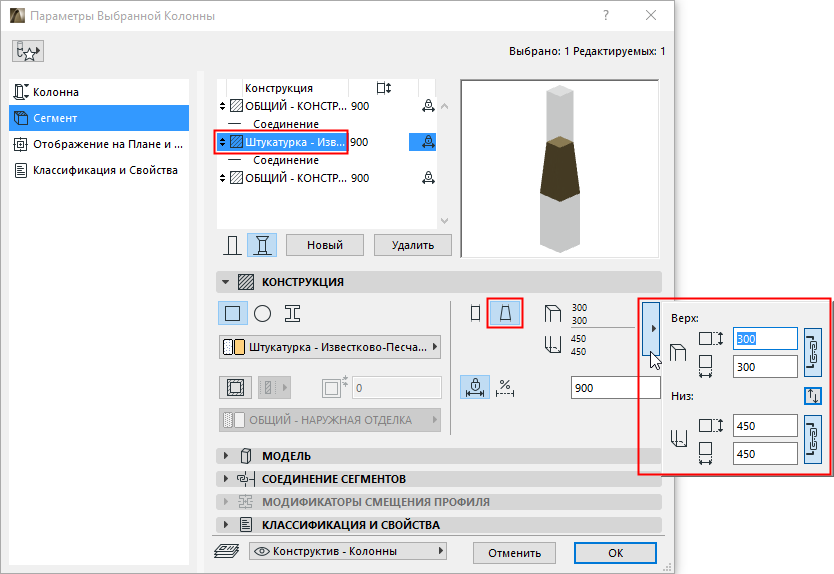The image size is (834, 574).
Task: Select the rectangular cross-section shape
Action: 232,314
